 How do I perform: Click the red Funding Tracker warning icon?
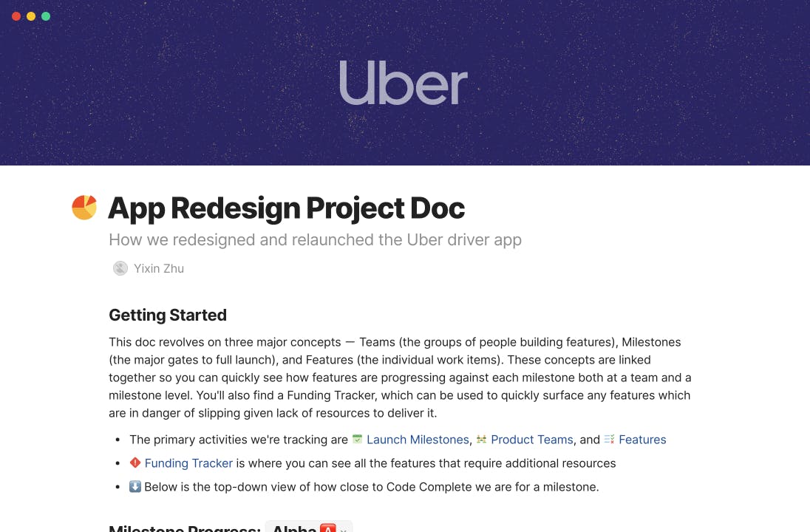pos(135,463)
